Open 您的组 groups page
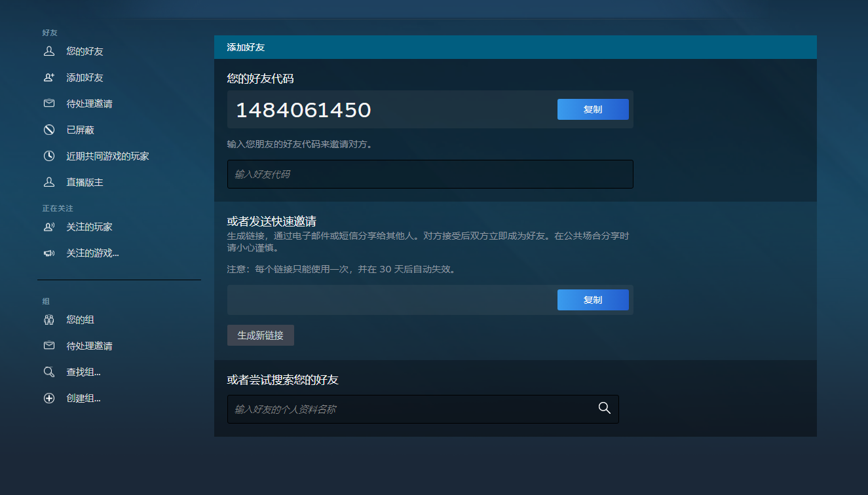Screen dimensions: 868x495 point(80,320)
